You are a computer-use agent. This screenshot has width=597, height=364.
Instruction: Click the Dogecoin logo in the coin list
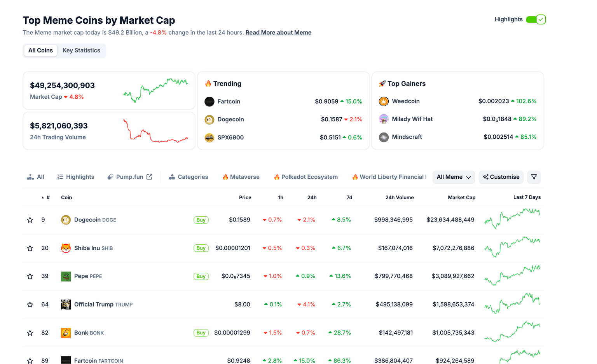click(x=65, y=219)
